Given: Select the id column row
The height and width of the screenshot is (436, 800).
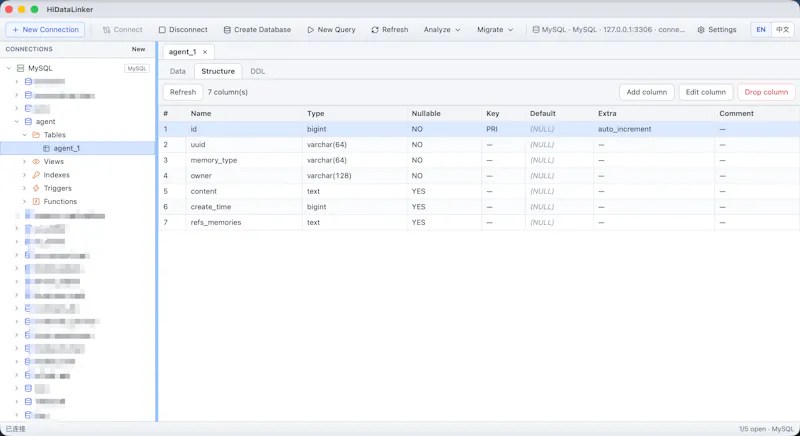Looking at the screenshot, I should coord(479,129).
